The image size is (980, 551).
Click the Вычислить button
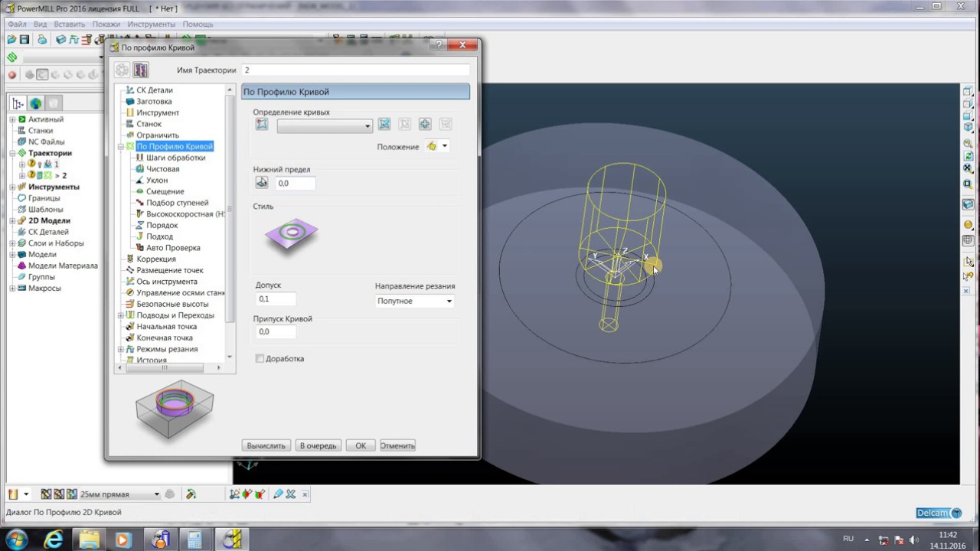[266, 445]
